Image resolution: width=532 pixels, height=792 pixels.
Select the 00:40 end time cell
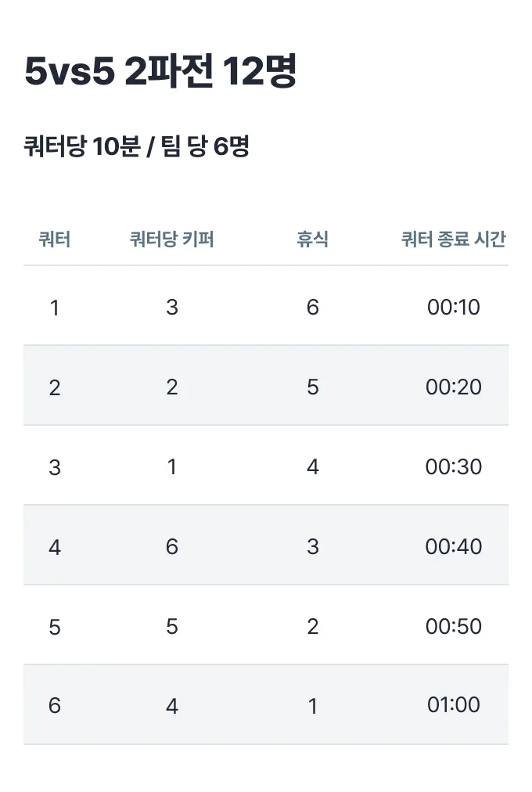[x=454, y=546]
